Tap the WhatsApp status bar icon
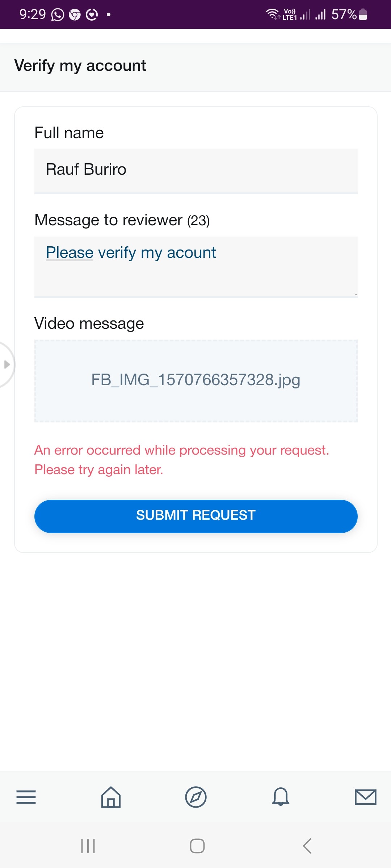This screenshot has width=391, height=868. (58, 15)
